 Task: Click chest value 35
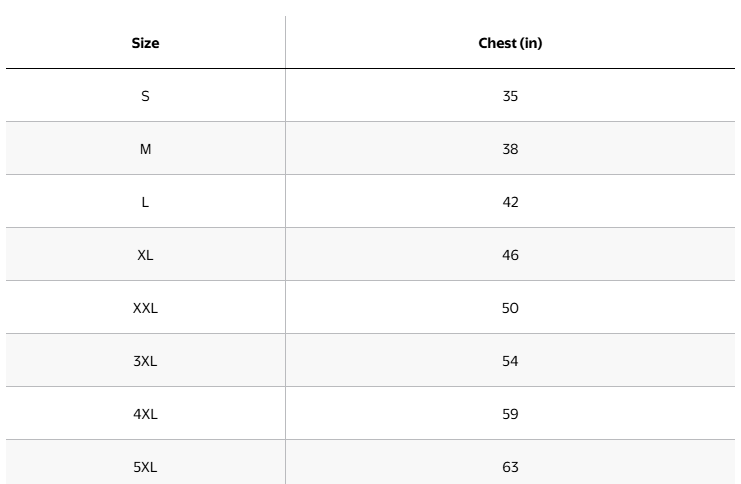pyautogui.click(x=510, y=96)
